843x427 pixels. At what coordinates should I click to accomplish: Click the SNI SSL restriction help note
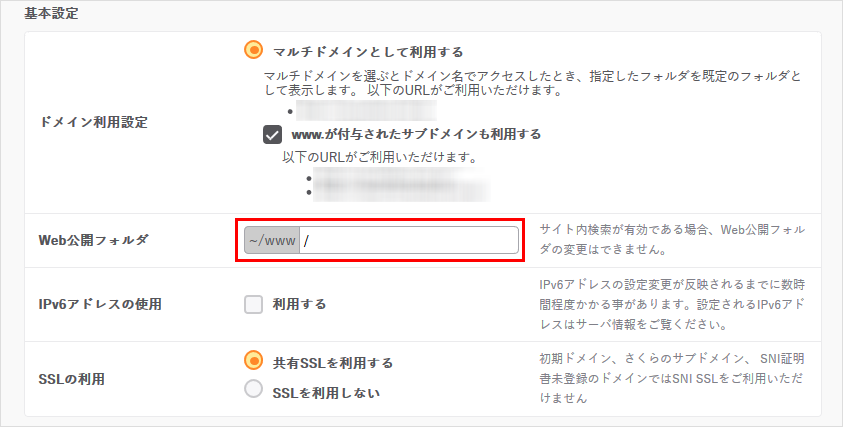(x=673, y=378)
